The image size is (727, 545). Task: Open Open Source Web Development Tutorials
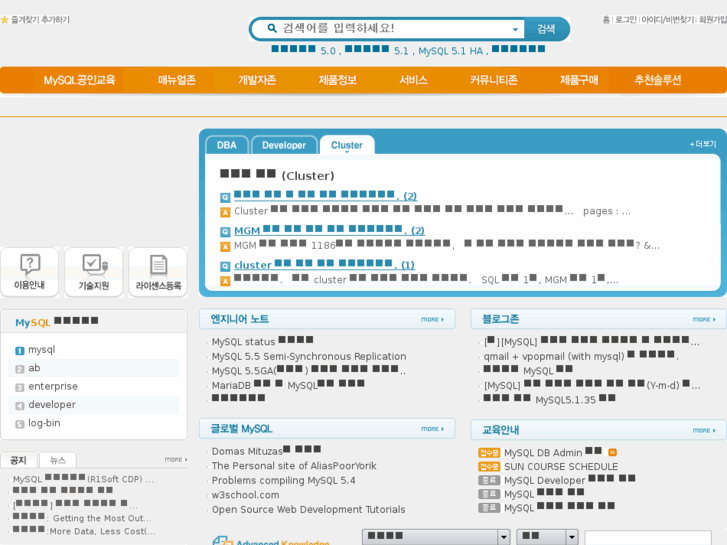click(308, 510)
